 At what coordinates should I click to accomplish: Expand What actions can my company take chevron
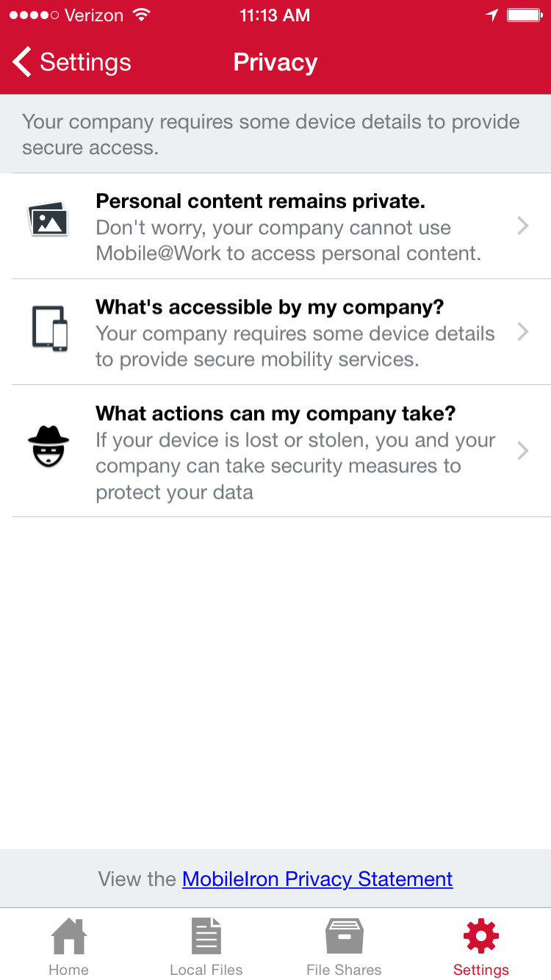click(523, 450)
